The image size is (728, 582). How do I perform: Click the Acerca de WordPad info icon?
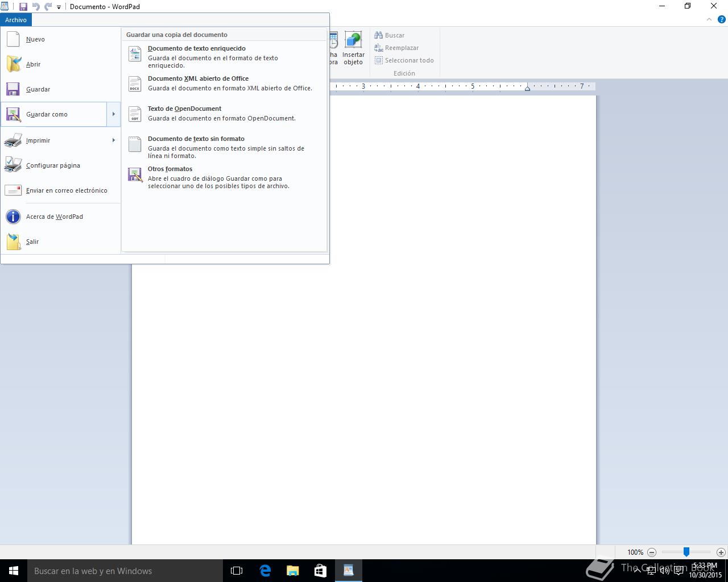[x=13, y=217]
